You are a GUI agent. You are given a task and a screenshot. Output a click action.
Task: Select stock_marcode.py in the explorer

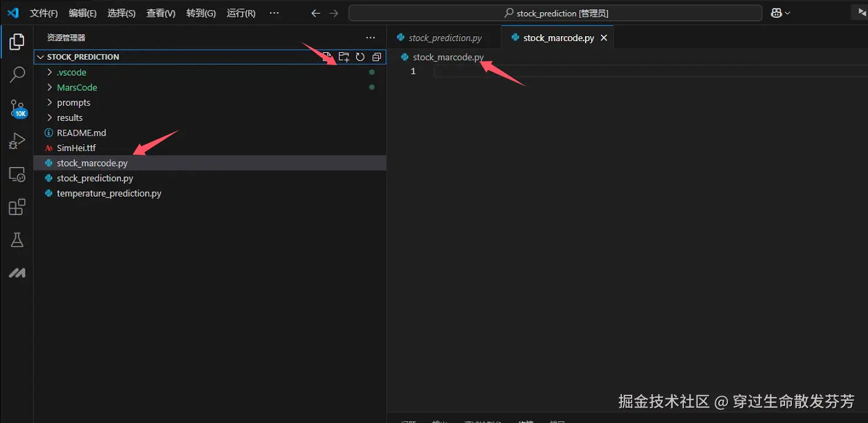coord(210,163)
